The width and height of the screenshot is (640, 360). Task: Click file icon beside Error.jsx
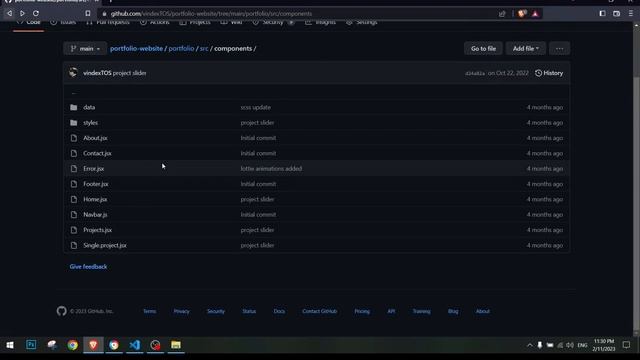[73, 169]
